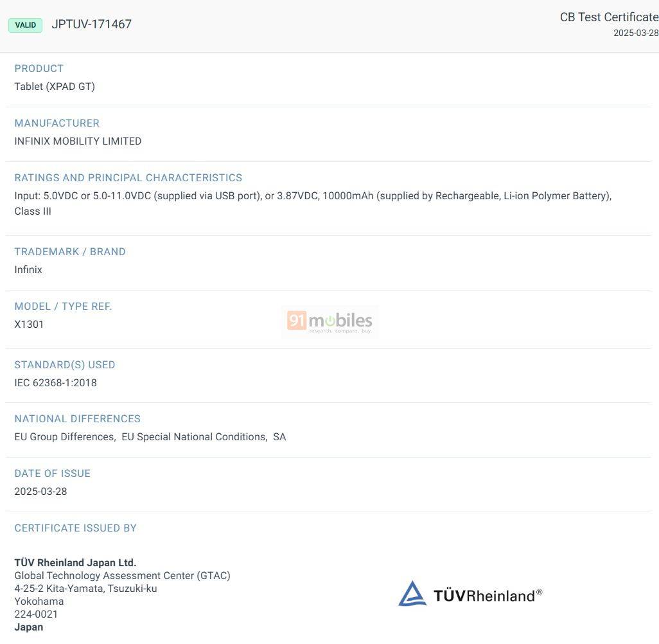Select TÜV Rheinland Japan Ltd. name

[x=75, y=563]
